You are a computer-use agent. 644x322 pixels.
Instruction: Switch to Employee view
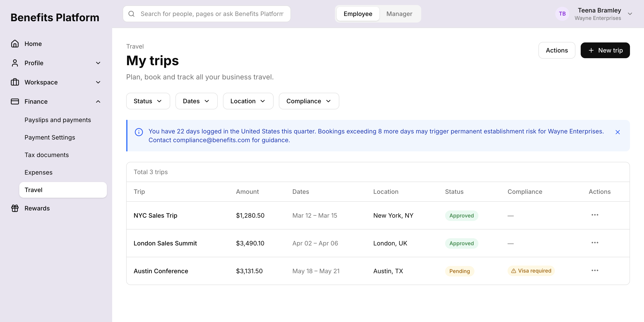(x=358, y=14)
